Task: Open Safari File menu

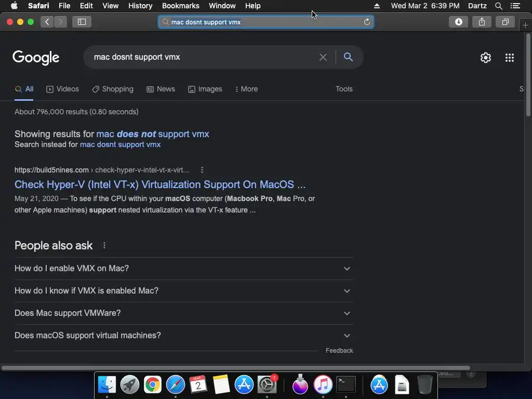Action: pyautogui.click(x=64, y=6)
